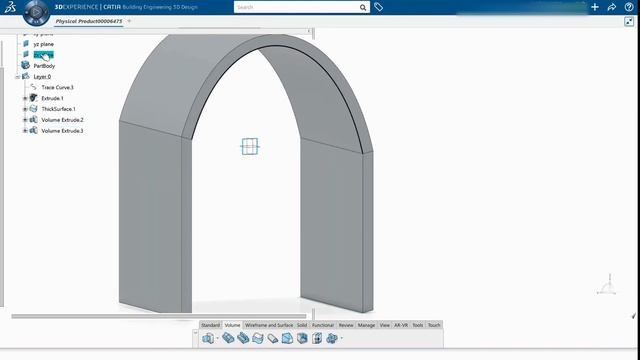Expand the Extrude.1 node
The width and height of the screenshot is (640, 360).
25,98
